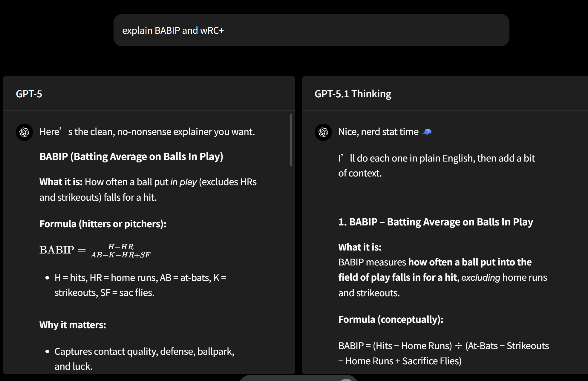Click the ChatGPT logo in GPT-5.1 Thinking panel
Screen dimensions: 588x381
(323, 132)
